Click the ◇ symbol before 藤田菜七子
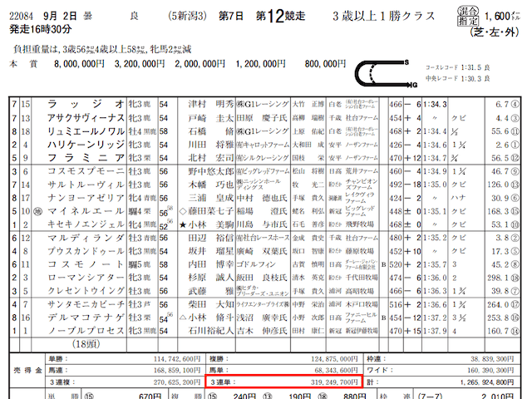Viewport: 532px width, 399px height. pos(183,211)
